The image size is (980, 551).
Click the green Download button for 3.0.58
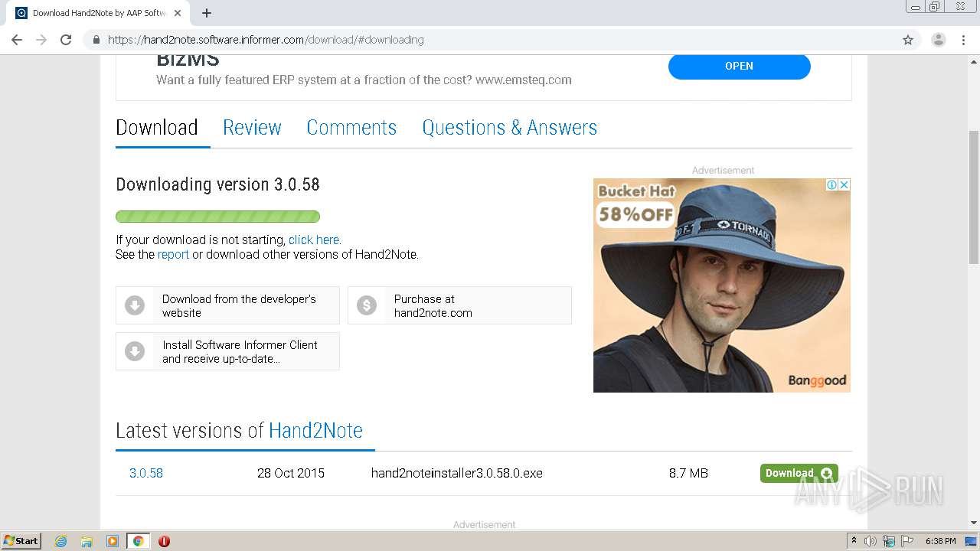tap(799, 473)
